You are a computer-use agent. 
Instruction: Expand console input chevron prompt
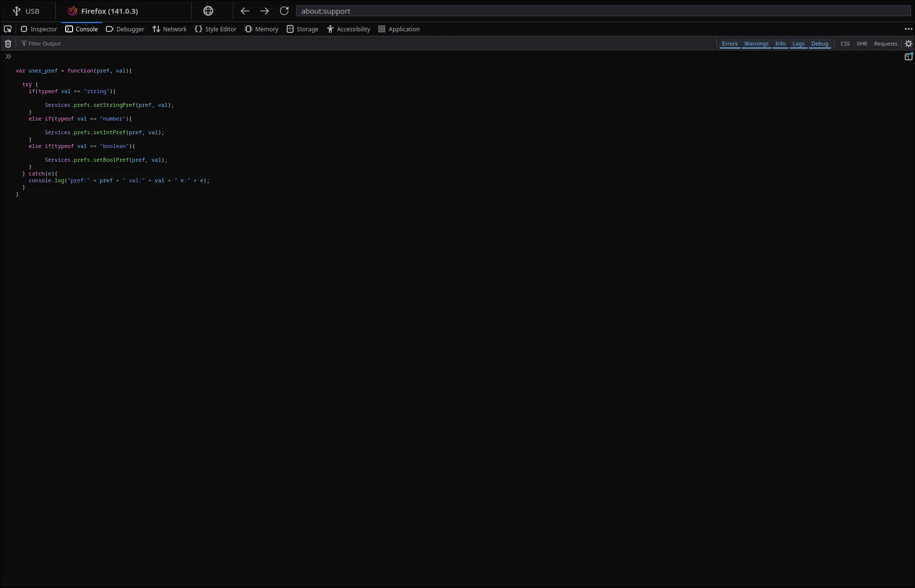[8, 57]
